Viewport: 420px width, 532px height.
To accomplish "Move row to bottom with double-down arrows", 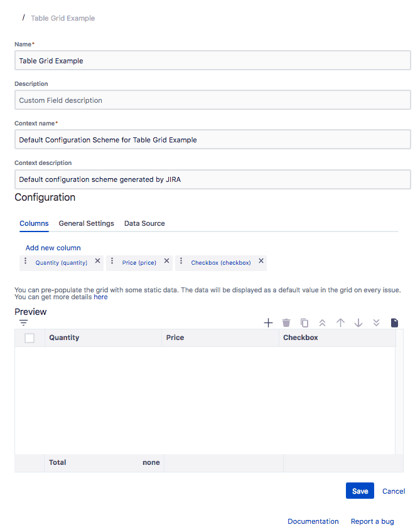I will 376,323.
